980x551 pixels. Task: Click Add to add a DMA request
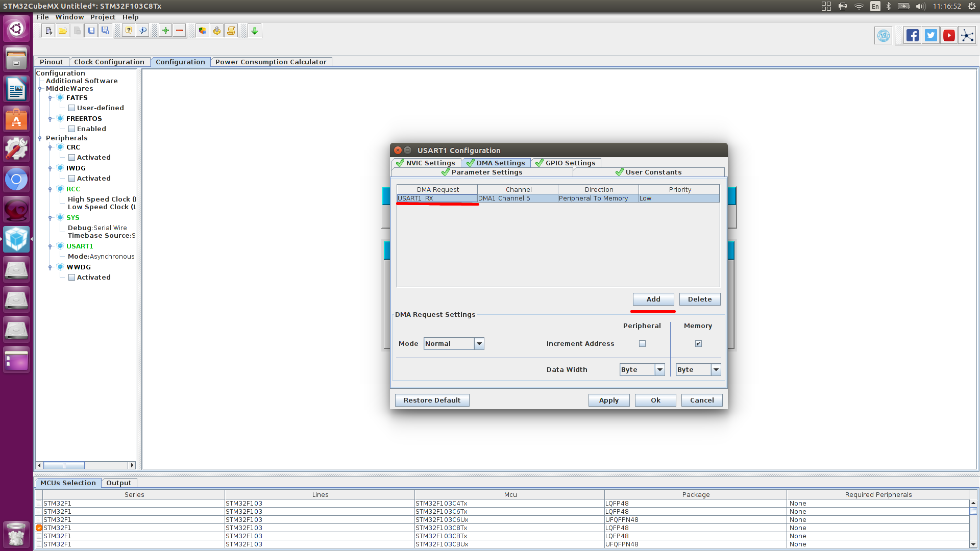[653, 299]
